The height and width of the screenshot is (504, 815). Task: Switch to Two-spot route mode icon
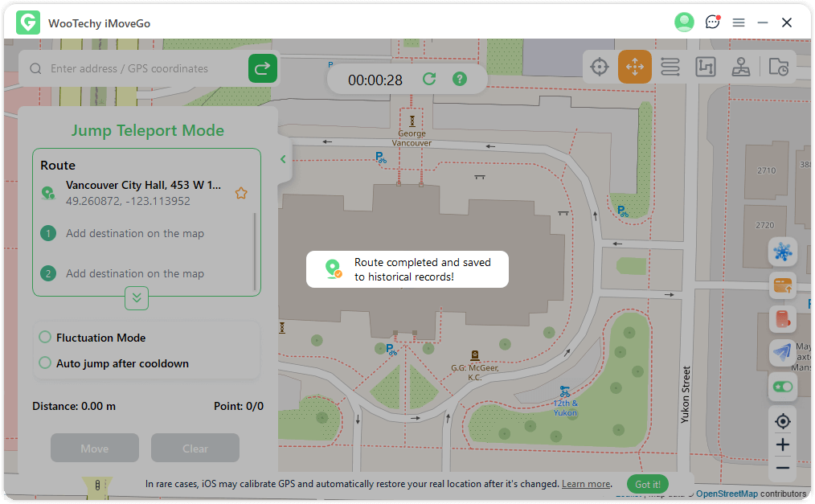coord(670,68)
